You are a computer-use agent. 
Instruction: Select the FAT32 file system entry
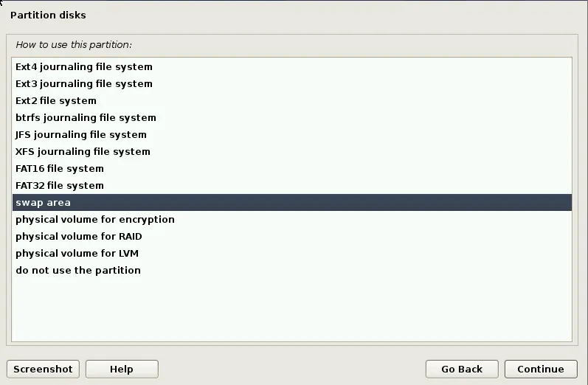(291, 186)
